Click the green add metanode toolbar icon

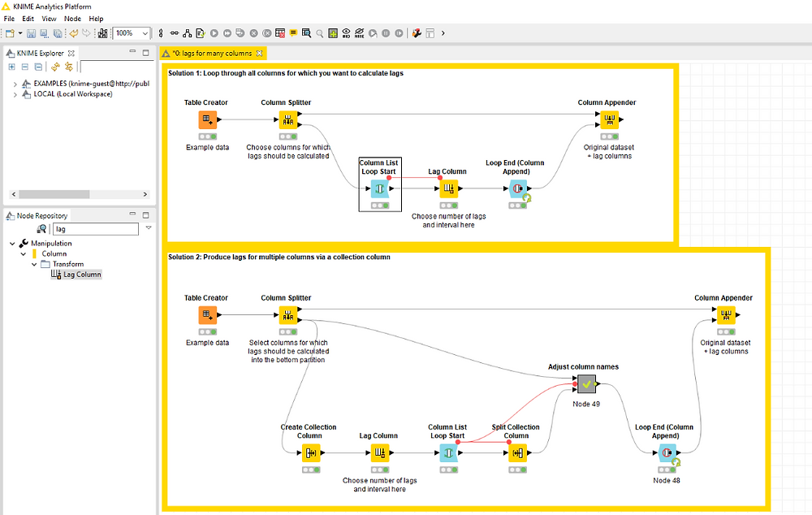tap(333, 33)
